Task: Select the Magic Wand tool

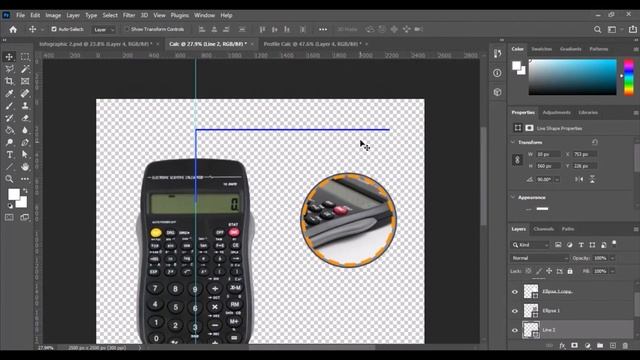Action: [25, 69]
